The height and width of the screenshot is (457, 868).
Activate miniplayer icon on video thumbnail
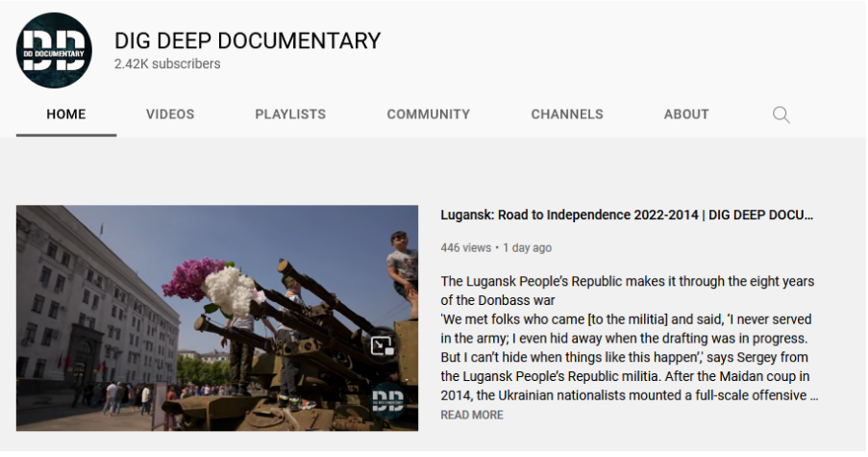pos(382,345)
